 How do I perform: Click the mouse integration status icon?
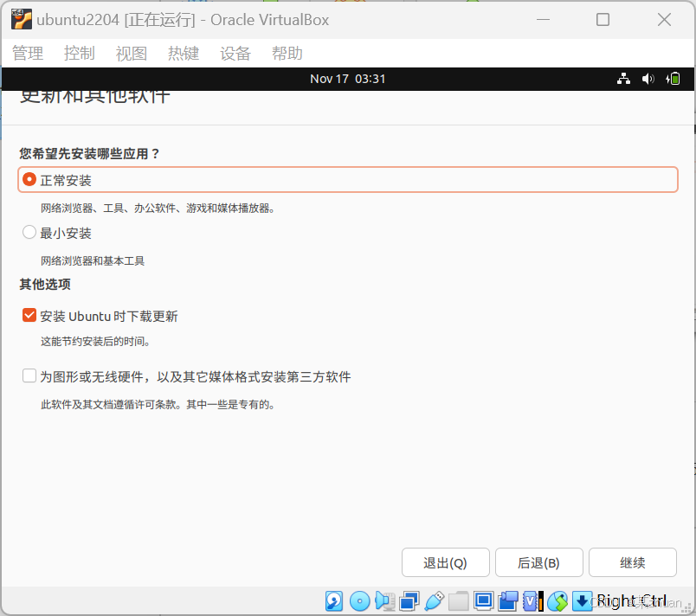pos(557,601)
